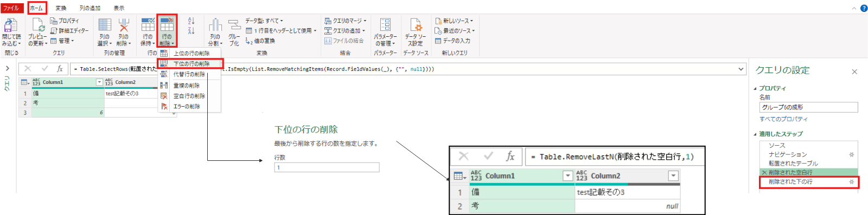
Task: Open the 列の選択 choose columns tool
Action: 105,25
